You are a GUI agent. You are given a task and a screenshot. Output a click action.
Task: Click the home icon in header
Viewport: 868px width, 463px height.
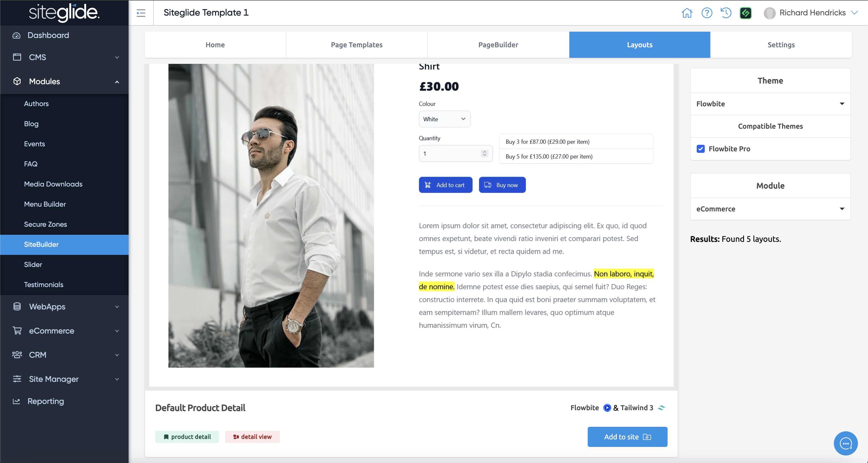[x=687, y=13]
